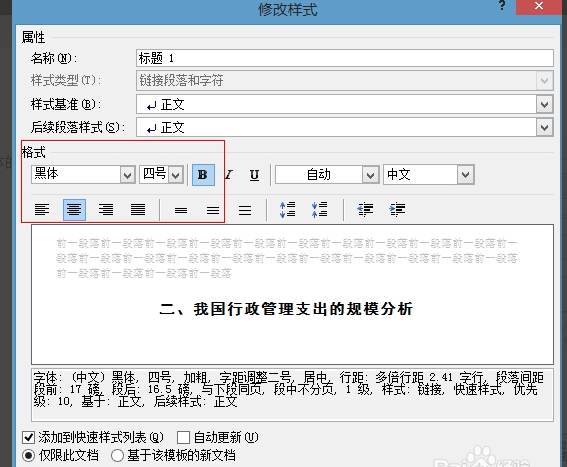Increase paragraph spacing
Viewport: 567px width, 467px height.
287,209
